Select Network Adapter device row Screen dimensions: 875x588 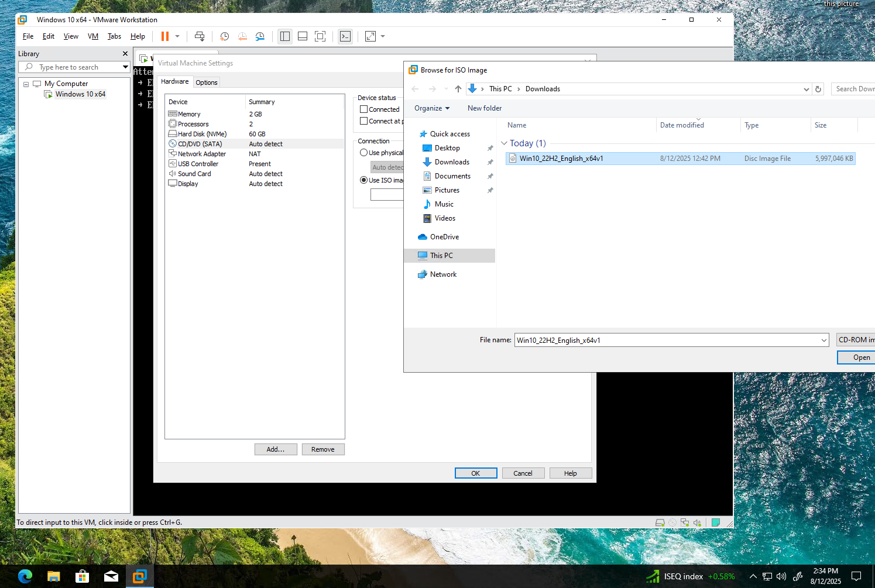pyautogui.click(x=255, y=154)
